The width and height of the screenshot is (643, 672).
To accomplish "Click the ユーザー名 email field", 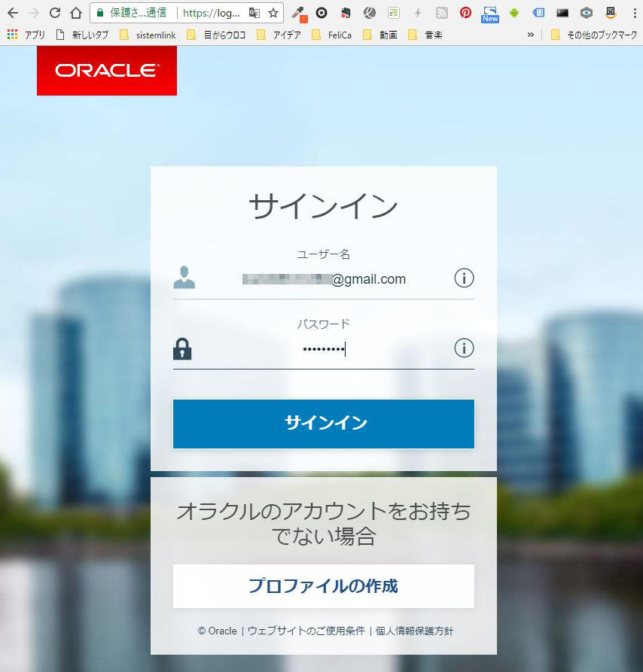I will click(324, 279).
